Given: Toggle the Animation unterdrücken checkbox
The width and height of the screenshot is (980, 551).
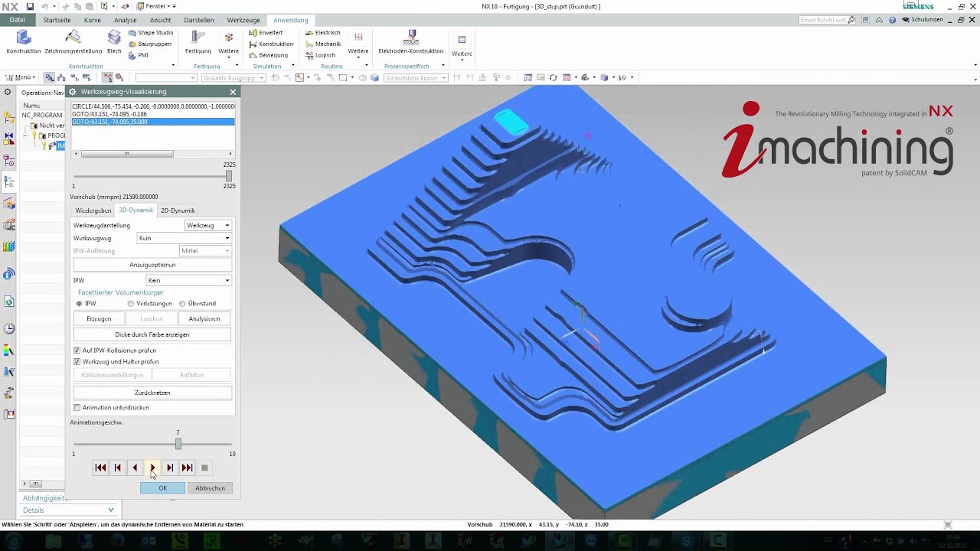Looking at the screenshot, I should (77, 408).
